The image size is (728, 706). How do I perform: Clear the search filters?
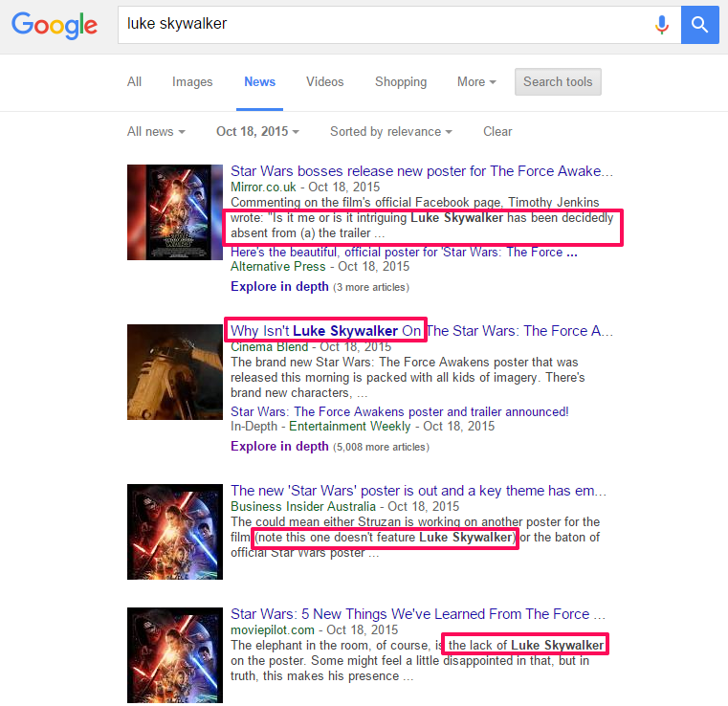497,132
